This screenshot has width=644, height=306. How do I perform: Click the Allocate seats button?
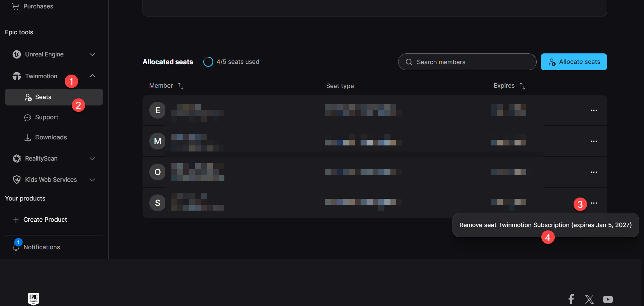tap(574, 62)
